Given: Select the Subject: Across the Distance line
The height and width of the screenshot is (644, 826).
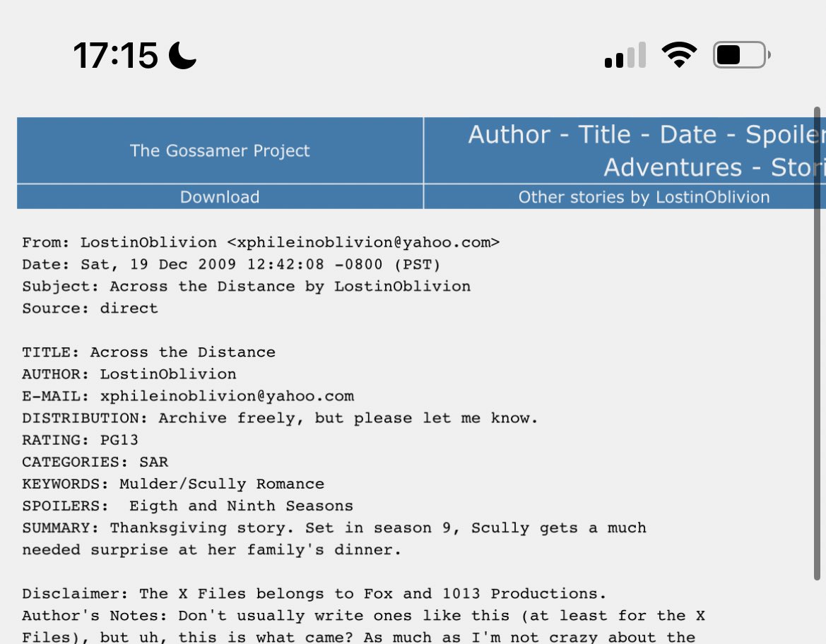Looking at the screenshot, I should pyautogui.click(x=247, y=287).
